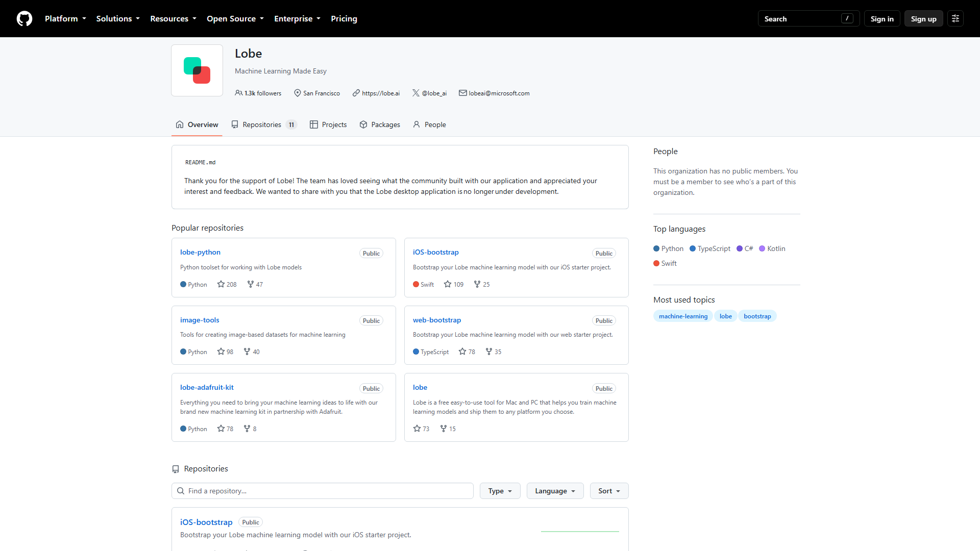Select the bootstrap topic tag
Image resolution: width=980 pixels, height=551 pixels.
(757, 316)
